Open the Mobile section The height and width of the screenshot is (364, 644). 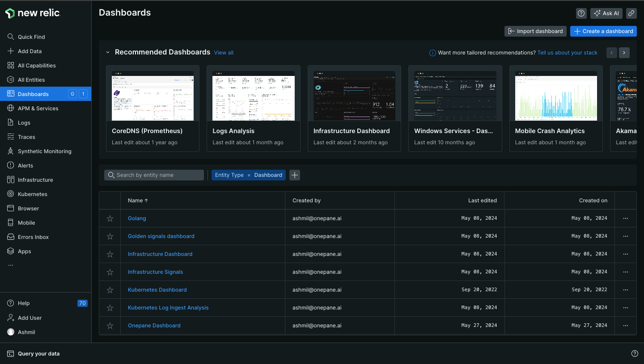[x=46, y=223]
